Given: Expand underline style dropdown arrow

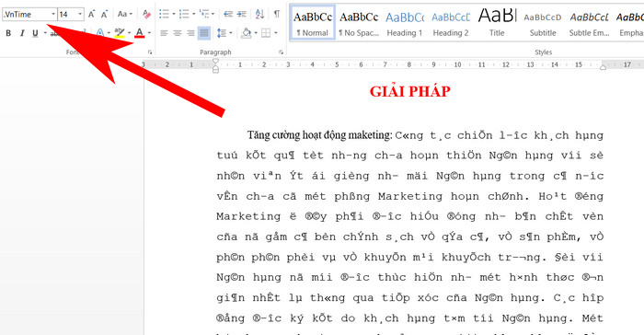Looking at the screenshot, I should coord(45,33).
